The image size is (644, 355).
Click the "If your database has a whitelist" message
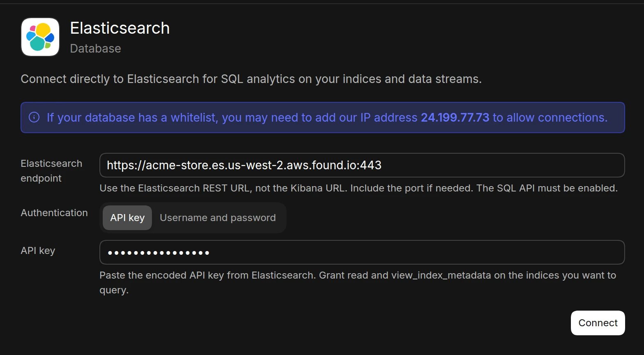tap(327, 118)
